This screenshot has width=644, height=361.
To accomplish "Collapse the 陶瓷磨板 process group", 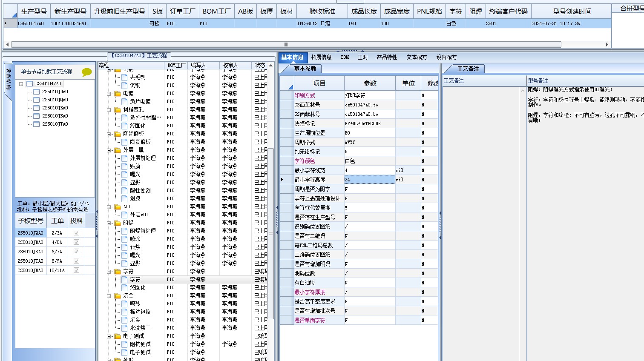I will coord(110,134).
